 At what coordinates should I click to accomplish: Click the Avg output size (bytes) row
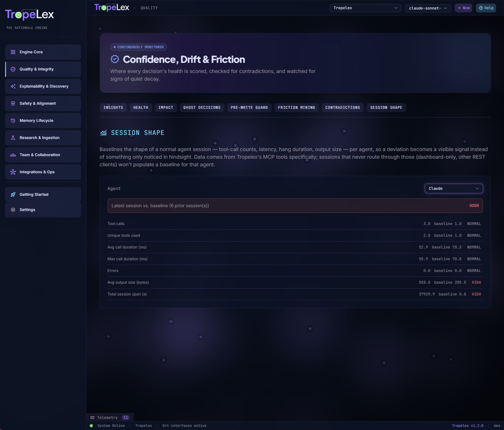[x=295, y=282]
